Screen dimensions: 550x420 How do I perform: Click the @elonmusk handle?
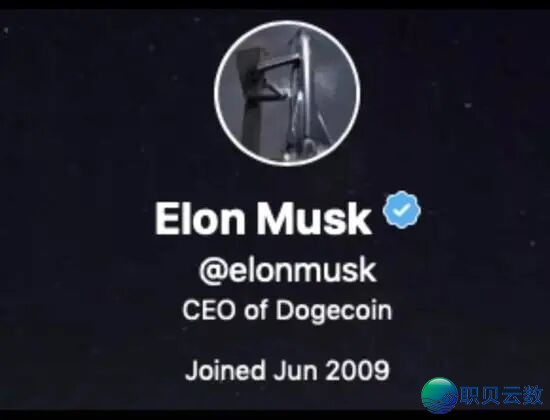[288, 271]
